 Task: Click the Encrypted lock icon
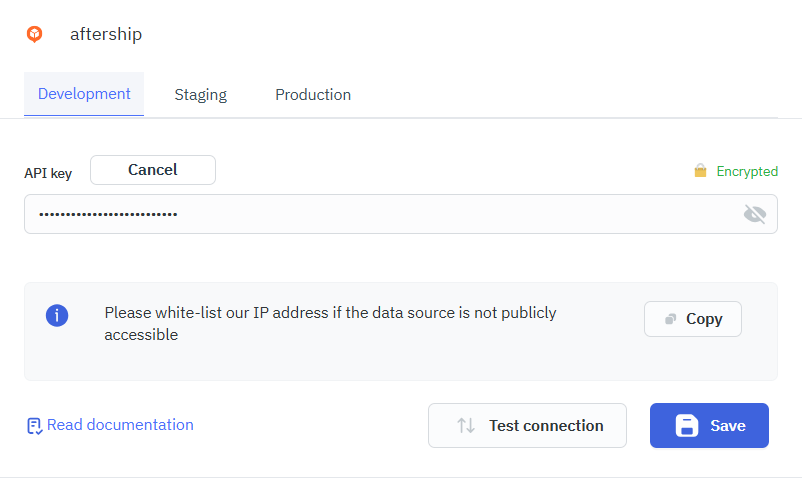tap(700, 171)
